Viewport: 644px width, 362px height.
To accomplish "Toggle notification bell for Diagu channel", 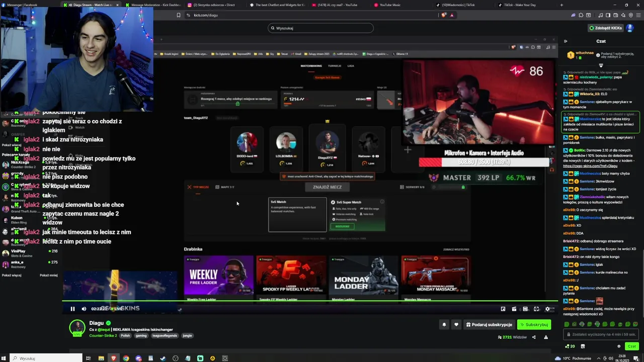I will [444, 325].
